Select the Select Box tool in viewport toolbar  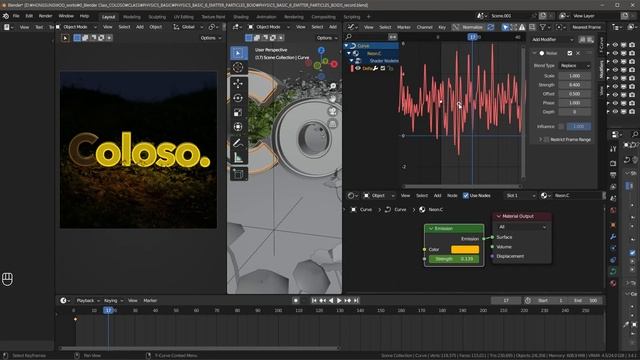pos(238,53)
